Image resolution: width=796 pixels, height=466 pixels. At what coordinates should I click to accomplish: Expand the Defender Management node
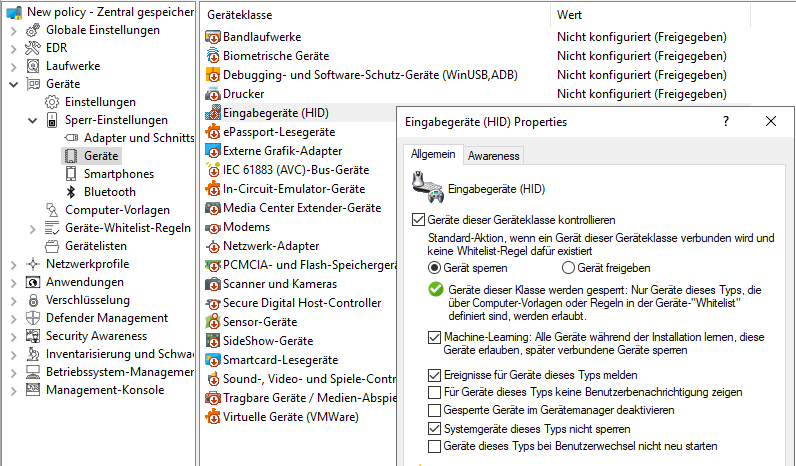point(14,319)
